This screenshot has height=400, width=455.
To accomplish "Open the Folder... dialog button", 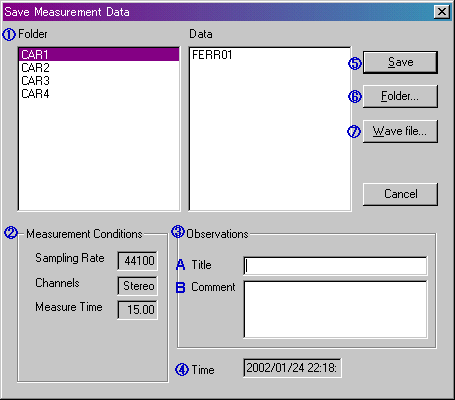I will (400, 96).
